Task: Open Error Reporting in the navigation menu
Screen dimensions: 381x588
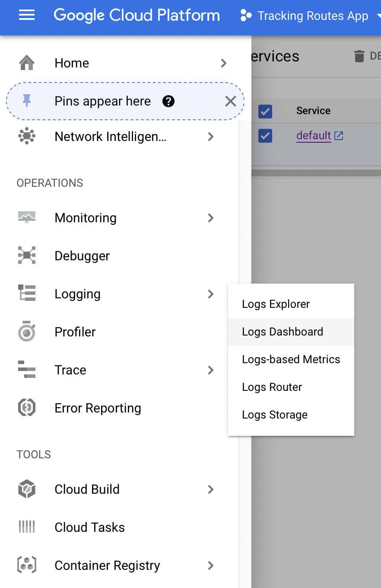Action: [x=98, y=408]
